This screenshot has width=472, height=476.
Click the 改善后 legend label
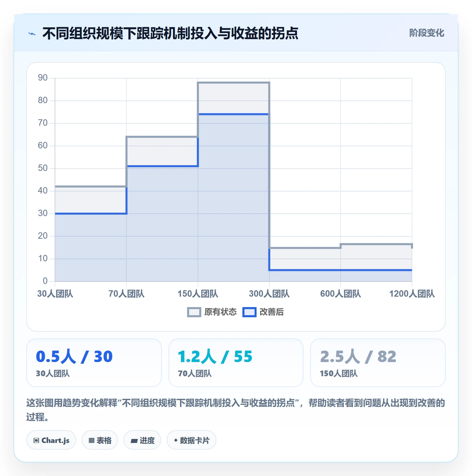point(271,312)
